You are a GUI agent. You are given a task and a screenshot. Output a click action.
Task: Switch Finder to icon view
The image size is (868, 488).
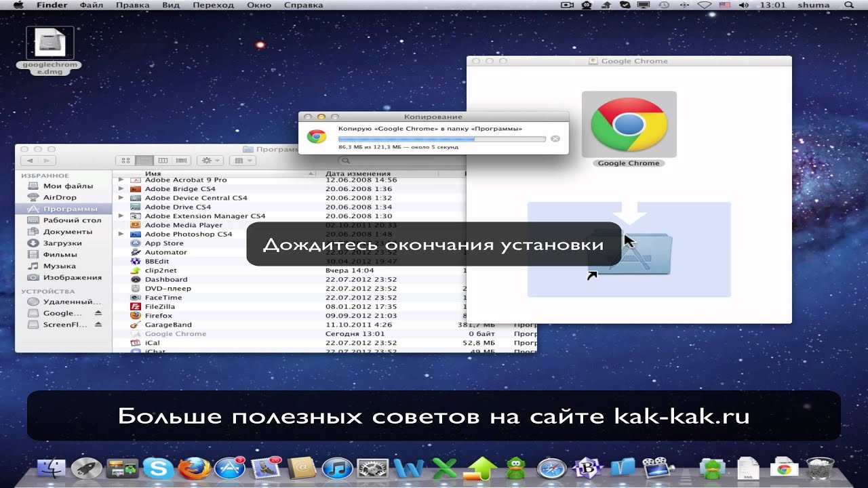point(126,161)
